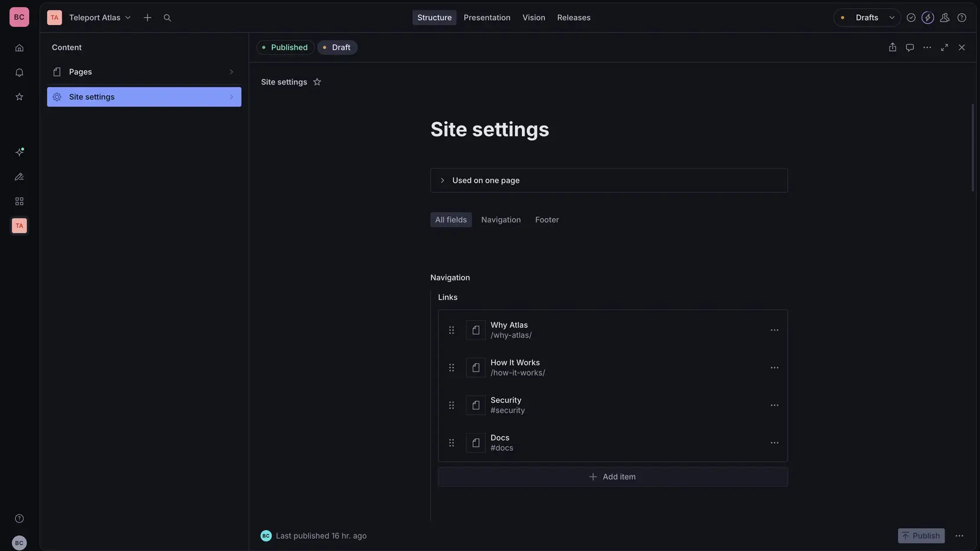Click Add item button under Links
This screenshot has height=551, width=980.
click(x=613, y=477)
